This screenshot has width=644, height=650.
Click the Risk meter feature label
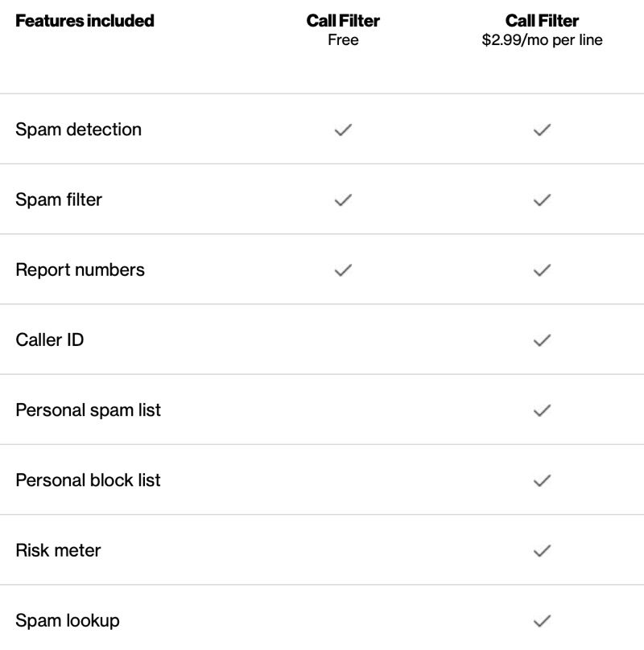tap(58, 550)
